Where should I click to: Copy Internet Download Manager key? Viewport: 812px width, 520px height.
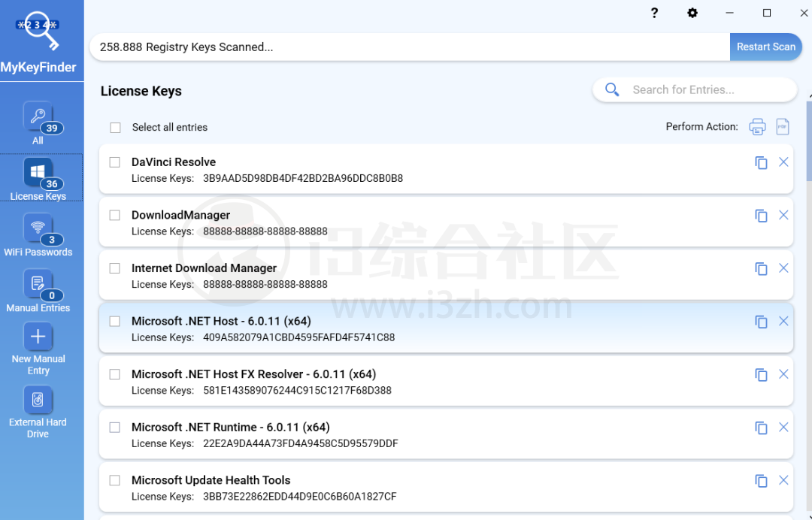click(761, 268)
